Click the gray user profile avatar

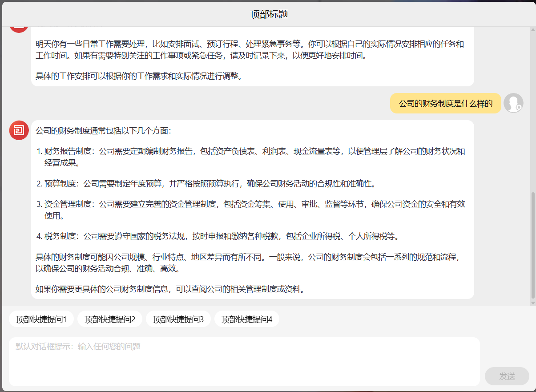[513, 103]
